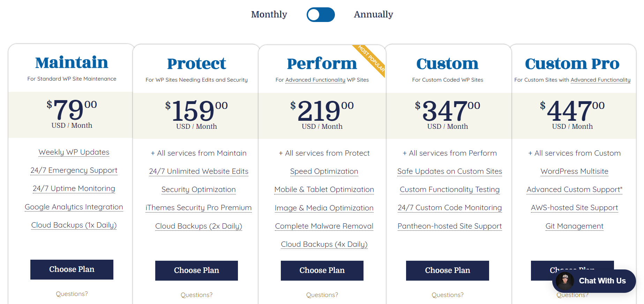
Task: Click Cloud Backups (2x Daily) link
Action: 198,226
